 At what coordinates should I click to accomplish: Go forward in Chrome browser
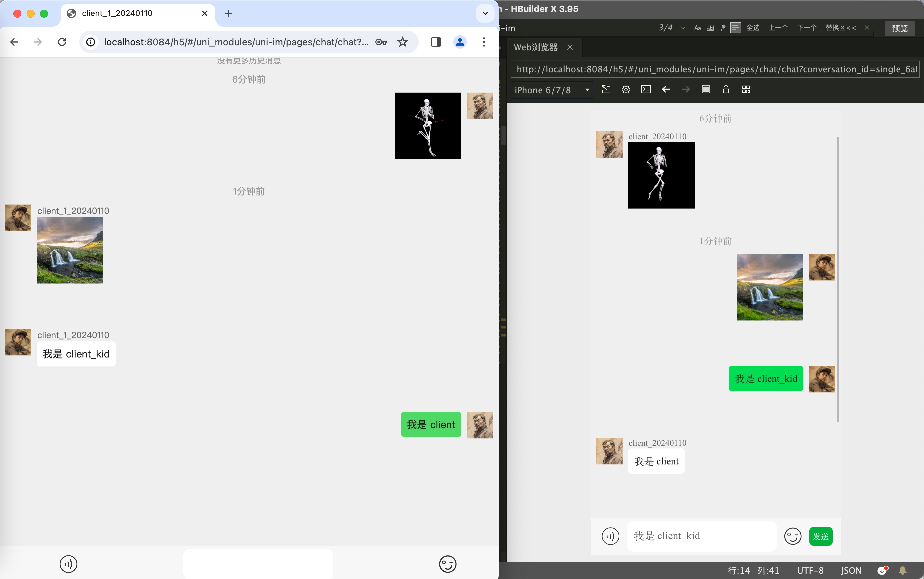click(x=38, y=42)
